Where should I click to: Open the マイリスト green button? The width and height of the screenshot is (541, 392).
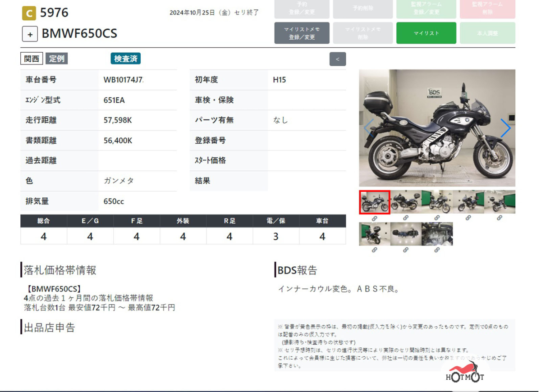pos(426,33)
